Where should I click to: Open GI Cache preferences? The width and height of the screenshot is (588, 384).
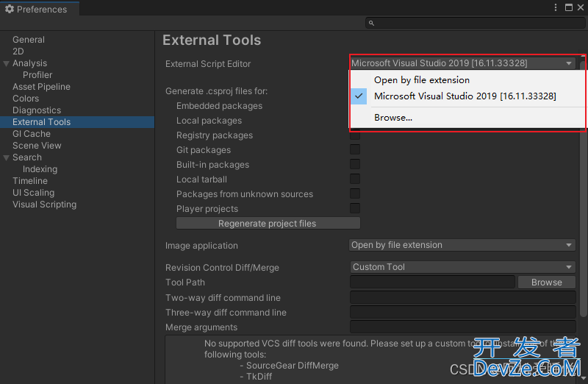pyautogui.click(x=32, y=134)
